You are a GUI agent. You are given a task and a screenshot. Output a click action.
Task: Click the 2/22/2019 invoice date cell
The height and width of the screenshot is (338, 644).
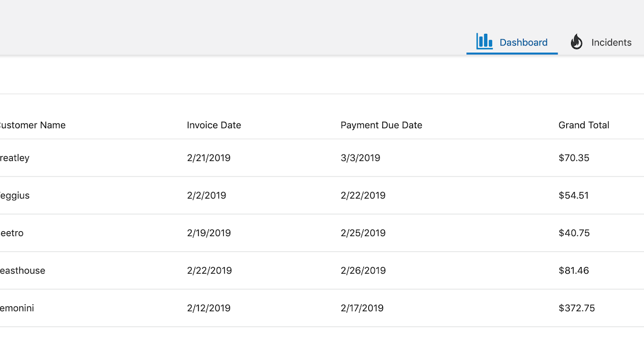click(x=209, y=270)
